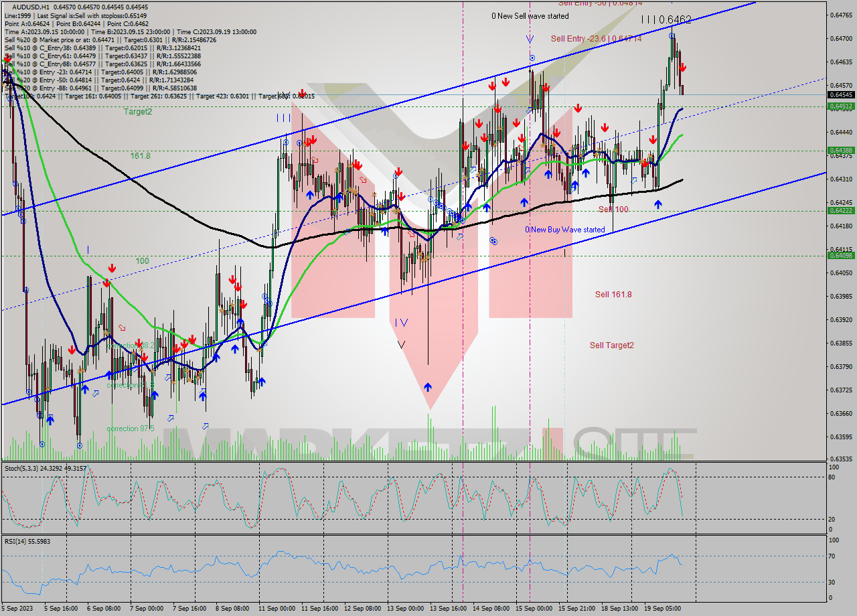
Task: Click the '11 Sep 00:00' time axis label
Action: tap(276, 609)
